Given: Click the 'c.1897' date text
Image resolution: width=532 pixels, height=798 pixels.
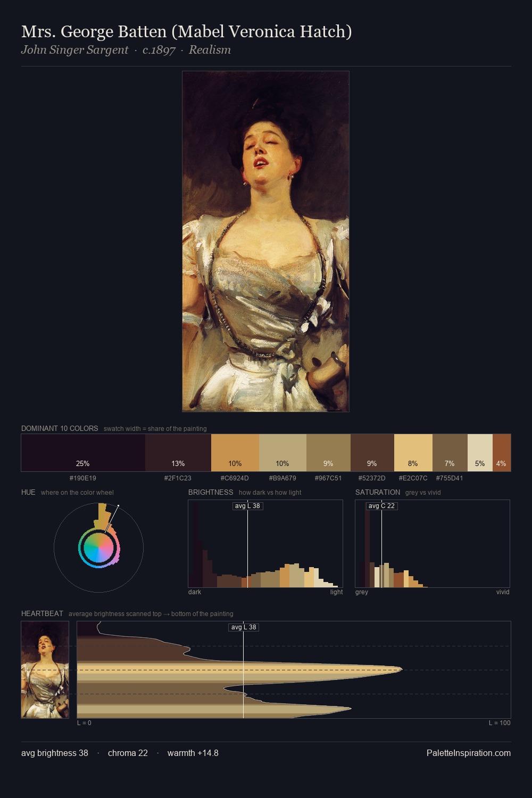Looking at the screenshot, I should (159, 50).
